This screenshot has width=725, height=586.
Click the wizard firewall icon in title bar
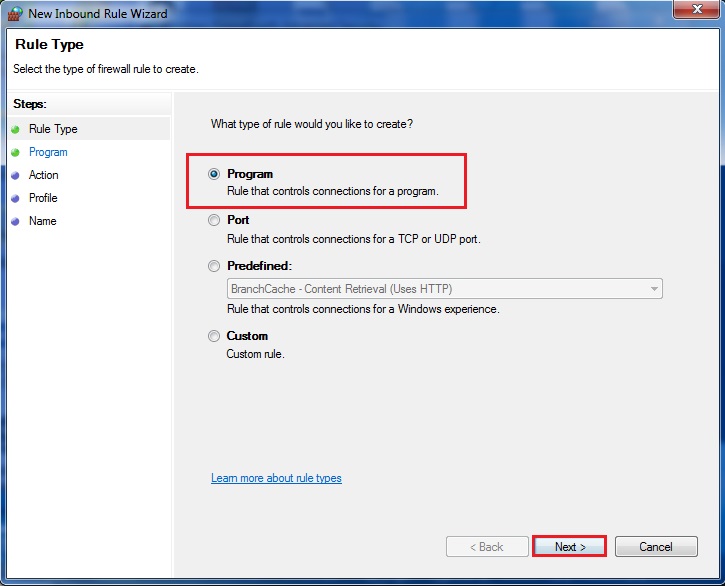13,14
